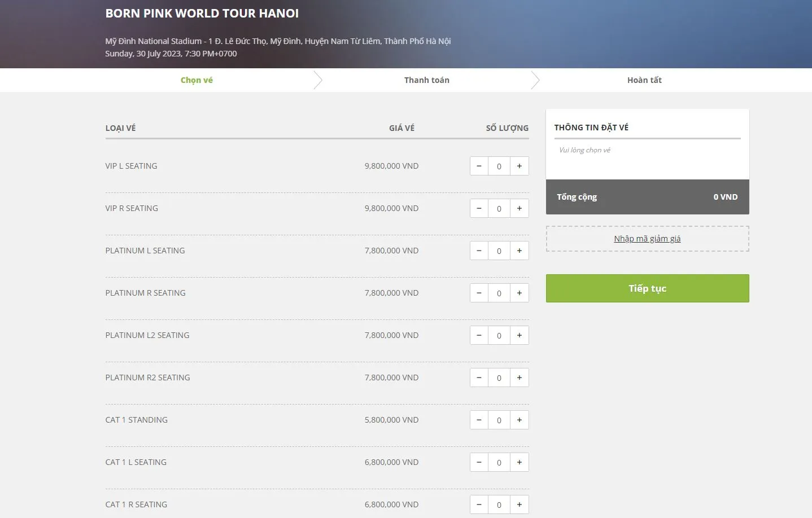Screen dimensions: 812x518
Task: Open the Thanh toán step
Action: click(x=427, y=80)
